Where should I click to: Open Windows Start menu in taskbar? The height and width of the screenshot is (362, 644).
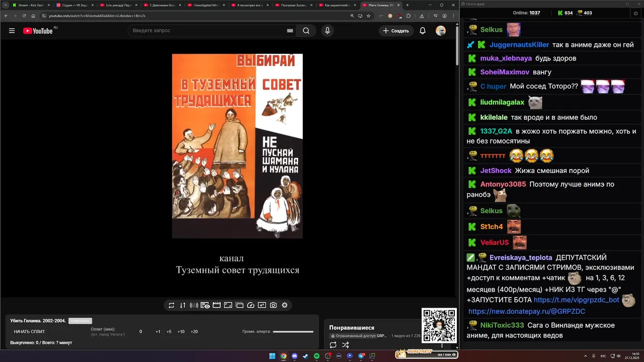point(272,356)
